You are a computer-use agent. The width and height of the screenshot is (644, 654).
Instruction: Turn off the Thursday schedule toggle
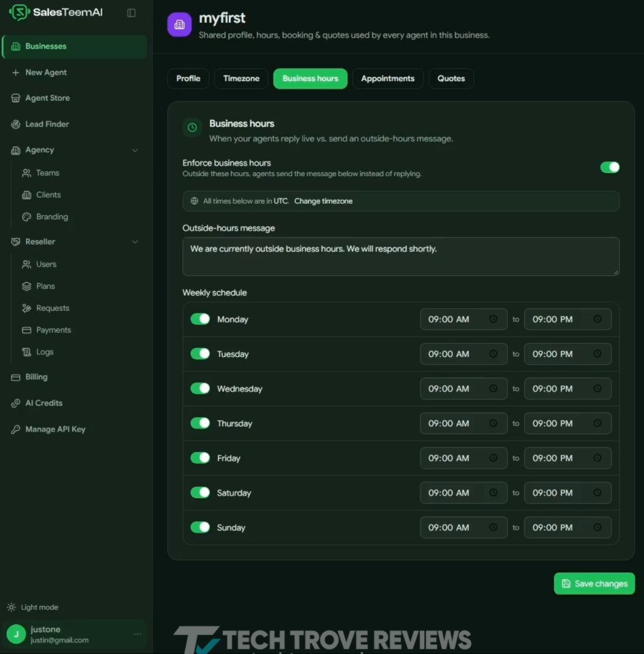point(200,423)
